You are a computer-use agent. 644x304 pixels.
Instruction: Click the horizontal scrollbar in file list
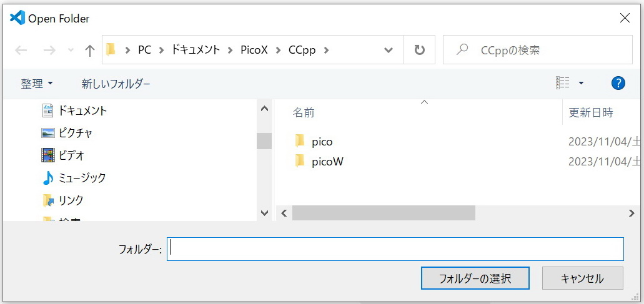point(383,213)
